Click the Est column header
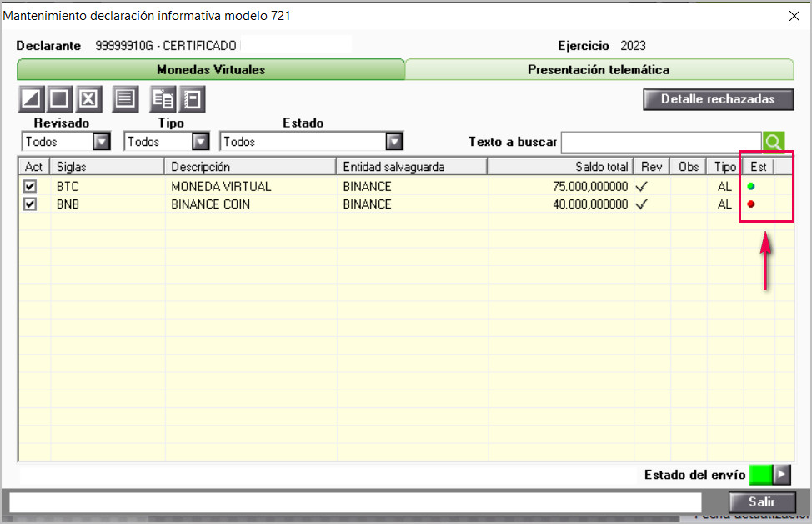 [759, 166]
